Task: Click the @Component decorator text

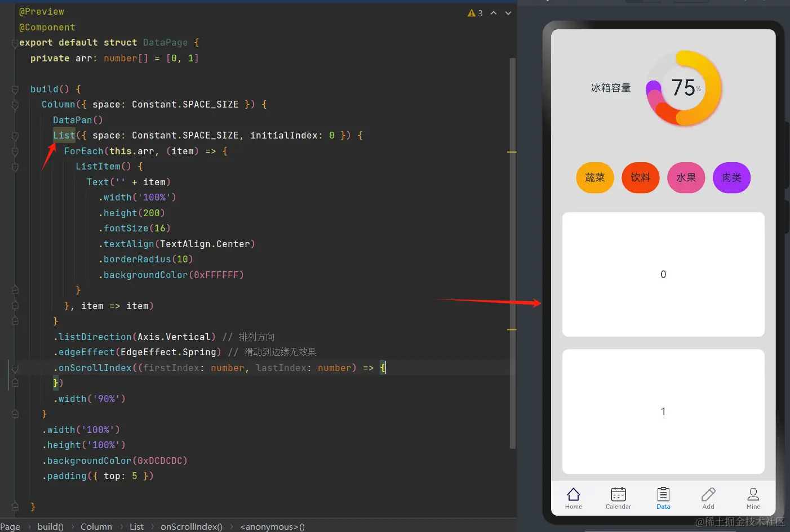Action: pyautogui.click(x=47, y=28)
